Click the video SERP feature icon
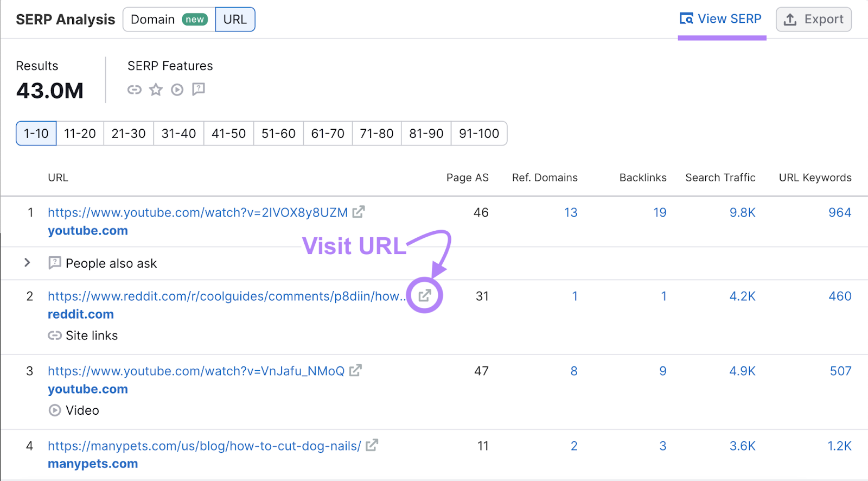The height and width of the screenshot is (481, 868). pos(177,90)
